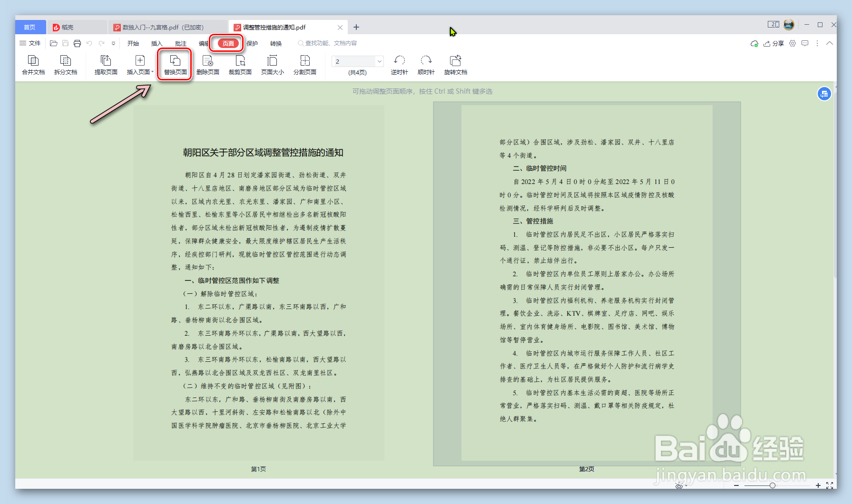
Task: Rotate page counterclockwise with 逆时针
Action: [399, 65]
